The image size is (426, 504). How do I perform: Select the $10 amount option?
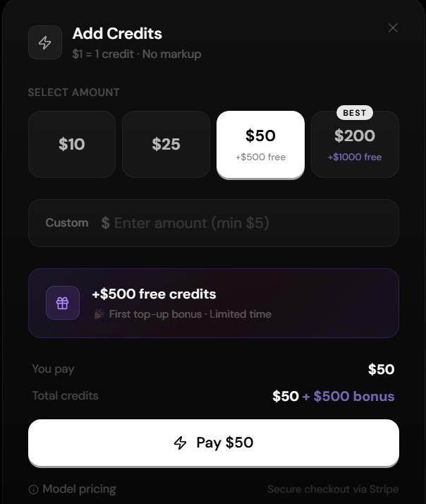72,144
